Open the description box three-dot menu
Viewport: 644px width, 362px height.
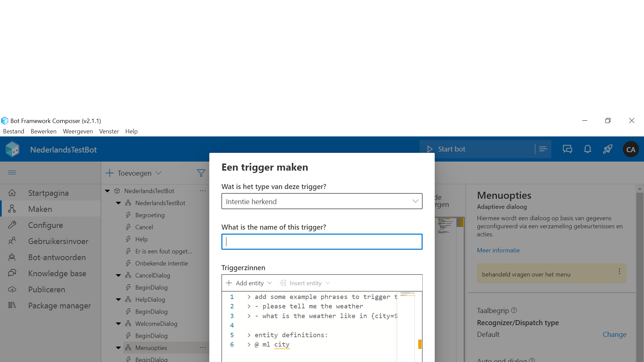point(619,271)
